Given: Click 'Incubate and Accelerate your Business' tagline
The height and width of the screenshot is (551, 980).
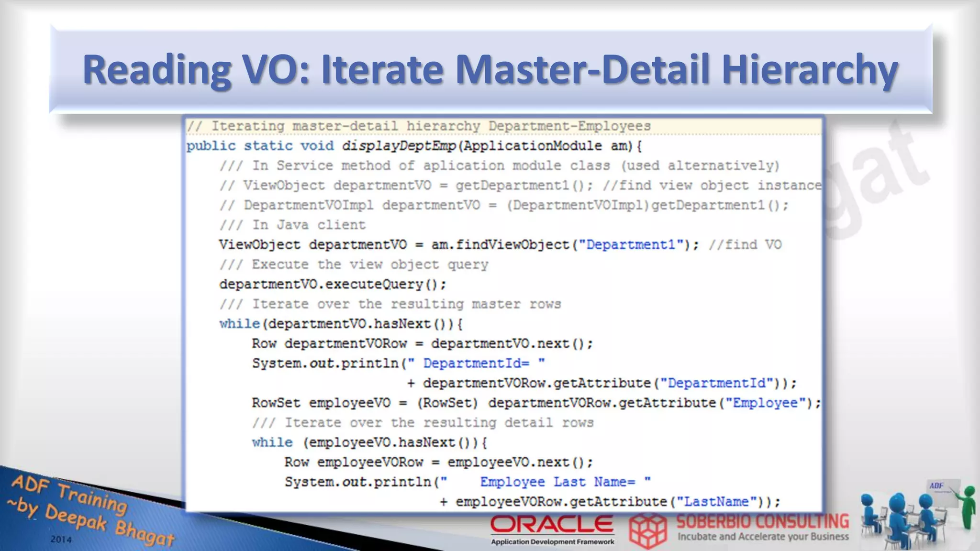Looking at the screenshot, I should pyautogui.click(x=763, y=537).
